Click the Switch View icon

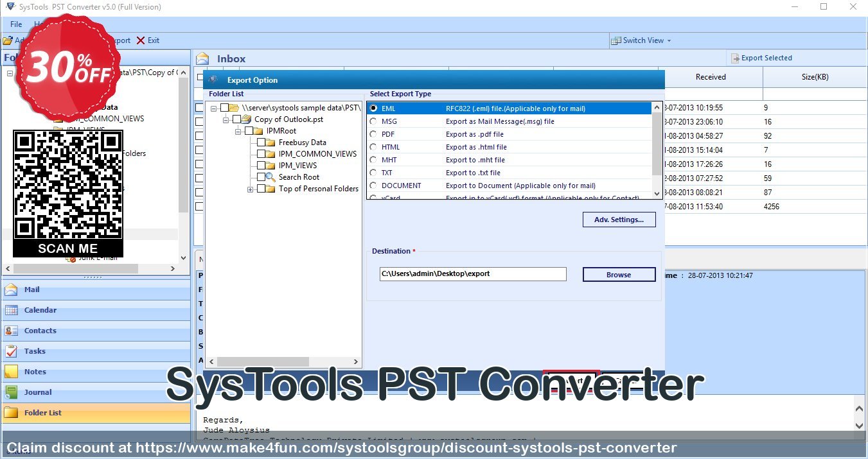616,40
